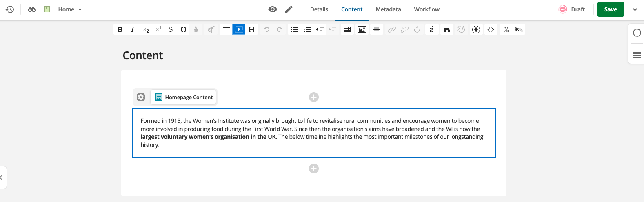The height and width of the screenshot is (202, 644).
Task: Open find and replace binoculars
Action: [446, 29]
